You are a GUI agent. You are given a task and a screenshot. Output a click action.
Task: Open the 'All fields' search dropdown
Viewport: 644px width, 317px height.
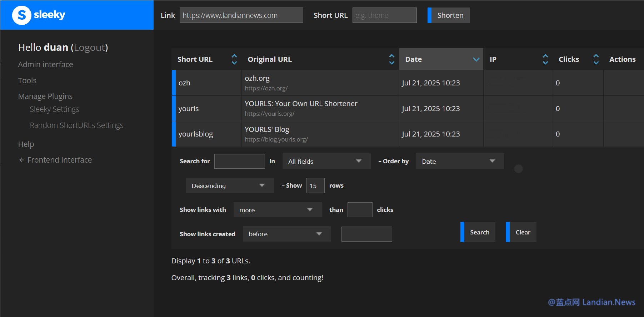[326, 161]
